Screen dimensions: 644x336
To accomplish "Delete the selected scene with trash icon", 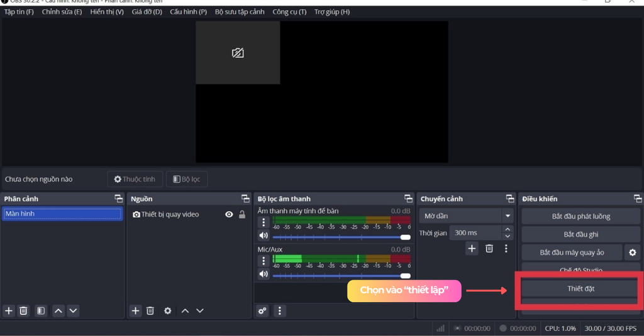I will tap(23, 310).
